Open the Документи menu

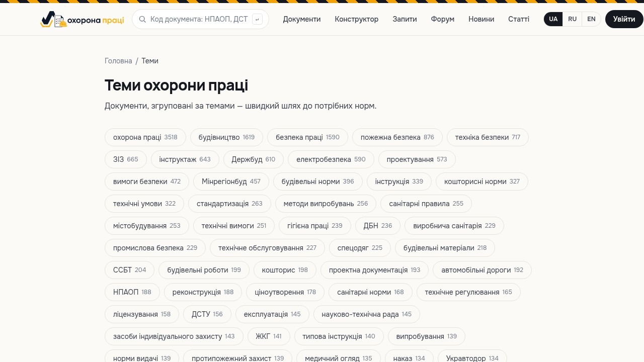click(x=302, y=19)
